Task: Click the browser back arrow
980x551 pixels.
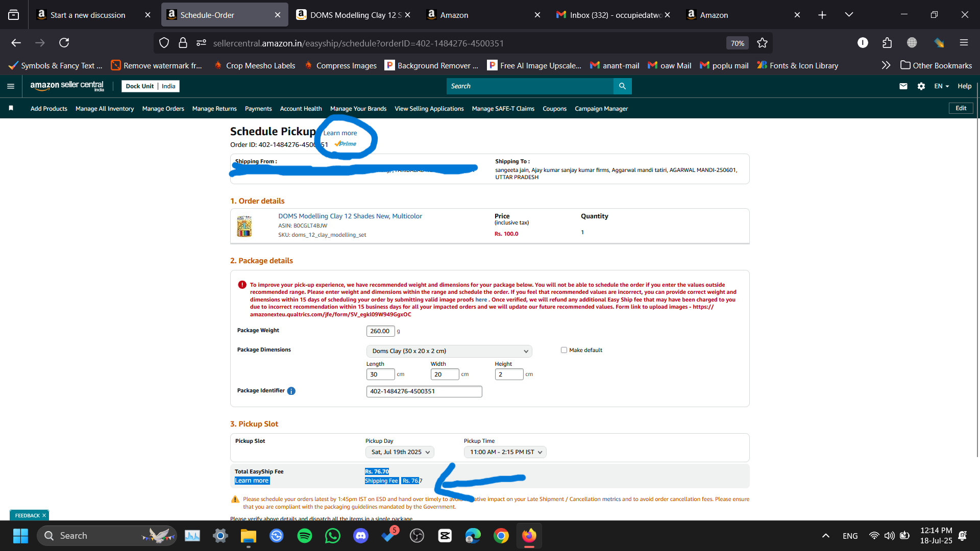Action: coord(16,43)
